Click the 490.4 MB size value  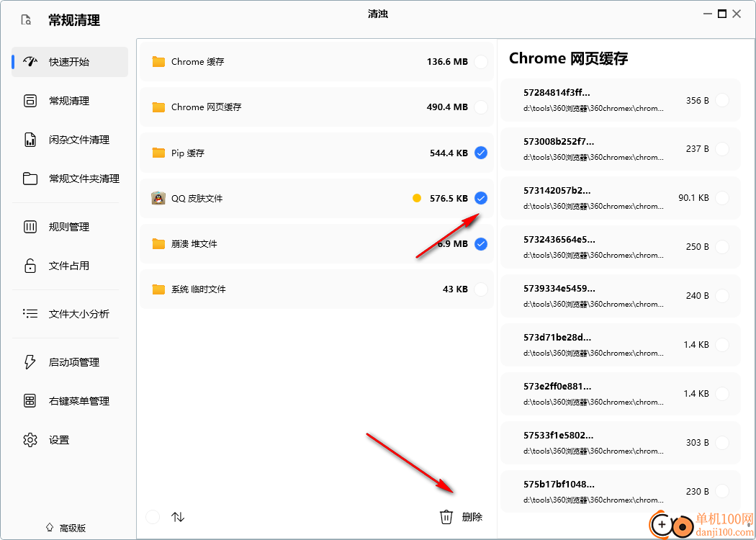point(447,107)
